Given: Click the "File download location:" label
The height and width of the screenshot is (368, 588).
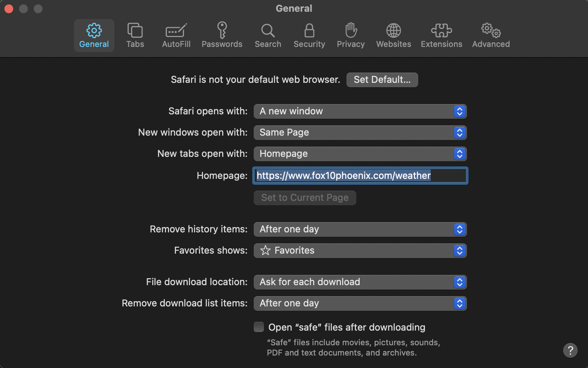Looking at the screenshot, I should [197, 282].
